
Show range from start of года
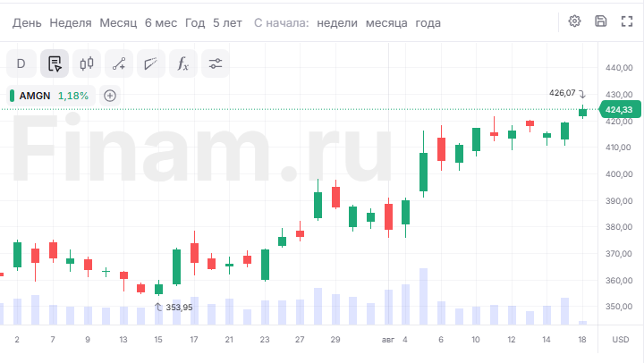coord(428,23)
